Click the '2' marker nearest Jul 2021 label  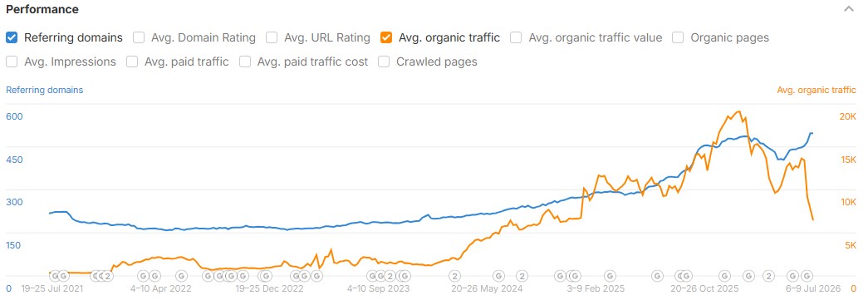(108, 276)
